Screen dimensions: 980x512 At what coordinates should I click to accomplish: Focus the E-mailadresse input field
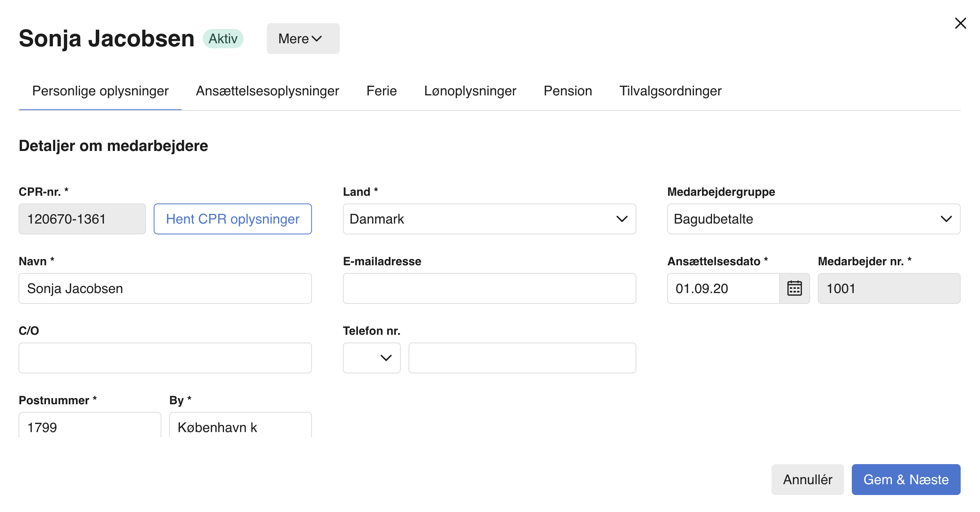[489, 288]
